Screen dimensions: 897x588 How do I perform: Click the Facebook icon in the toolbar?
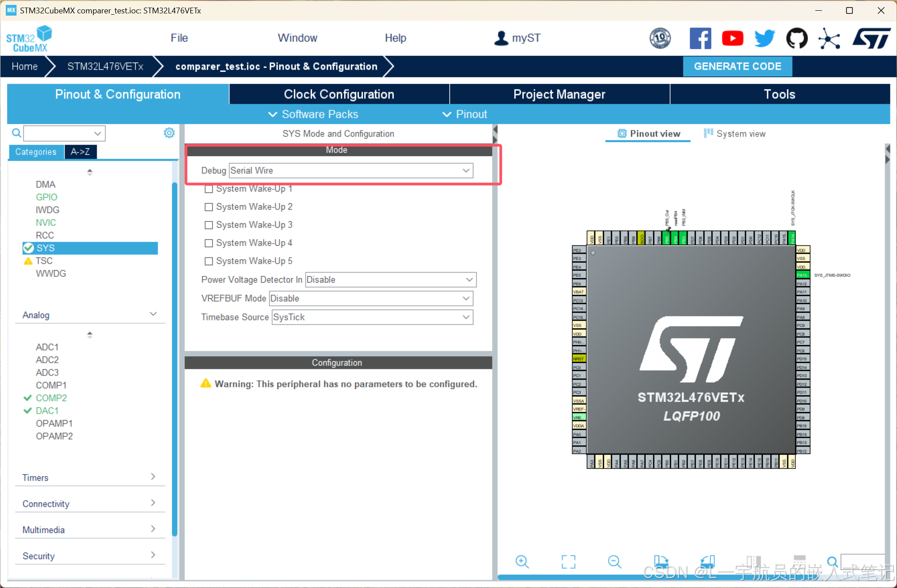tap(700, 38)
